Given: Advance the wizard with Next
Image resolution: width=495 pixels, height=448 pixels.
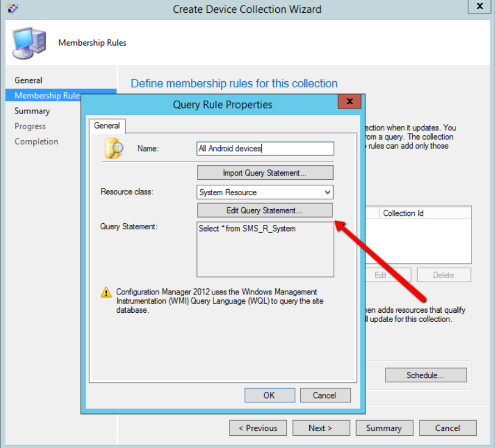Looking at the screenshot, I should [x=321, y=428].
